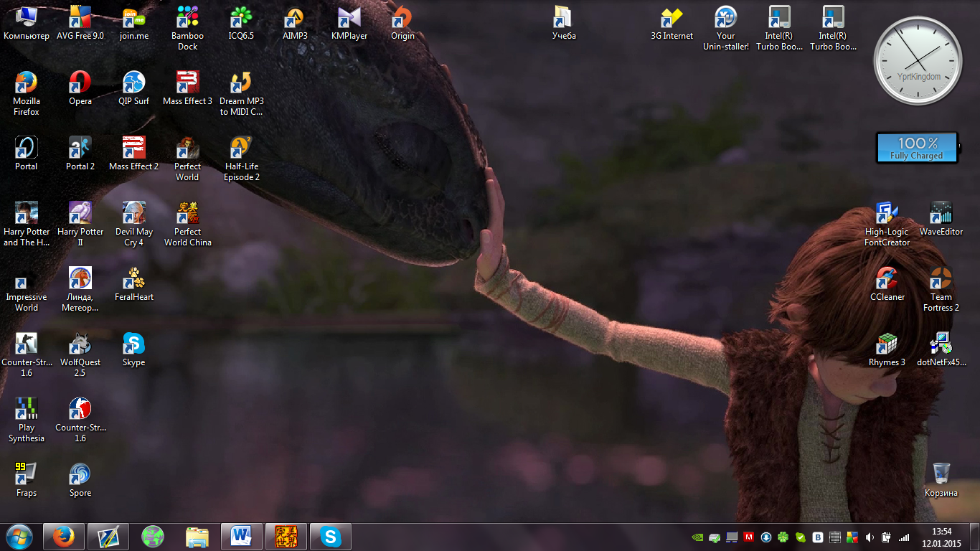Select Harry Potter II desktop icon

click(x=80, y=224)
